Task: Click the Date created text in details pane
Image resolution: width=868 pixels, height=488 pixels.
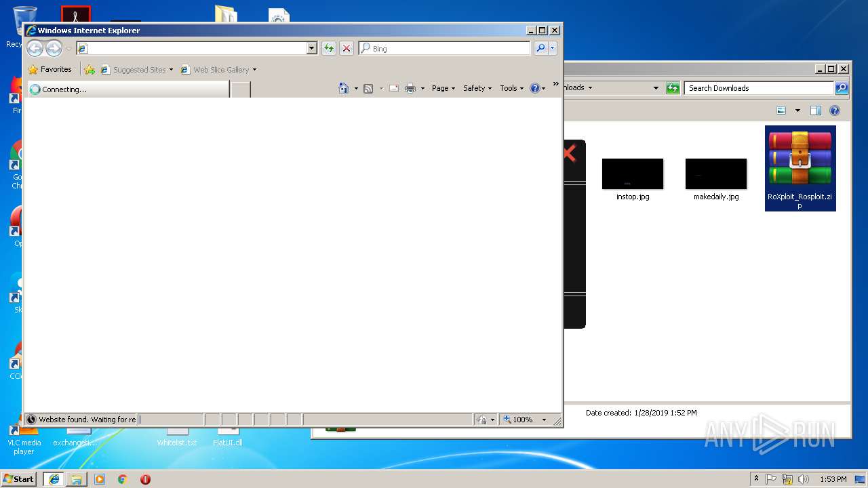Action: [641, 413]
